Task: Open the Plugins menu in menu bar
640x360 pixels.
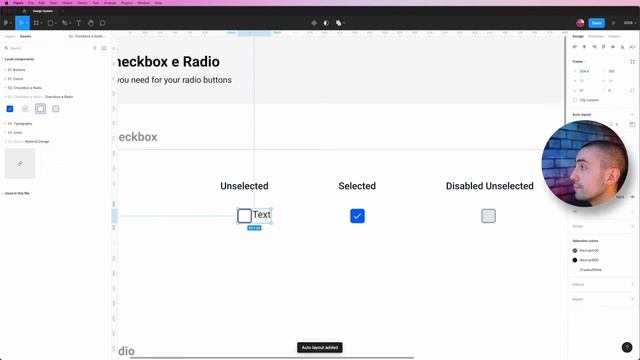Action: pos(127,3)
